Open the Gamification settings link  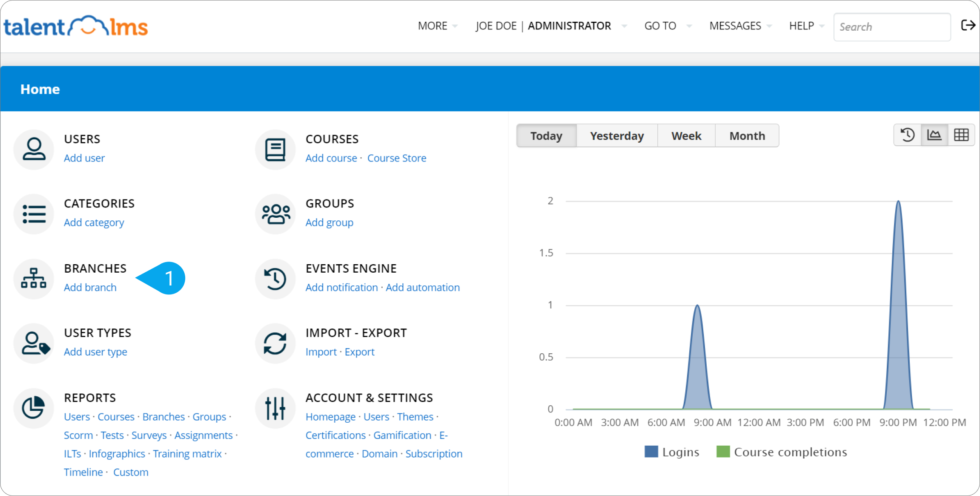pos(403,435)
